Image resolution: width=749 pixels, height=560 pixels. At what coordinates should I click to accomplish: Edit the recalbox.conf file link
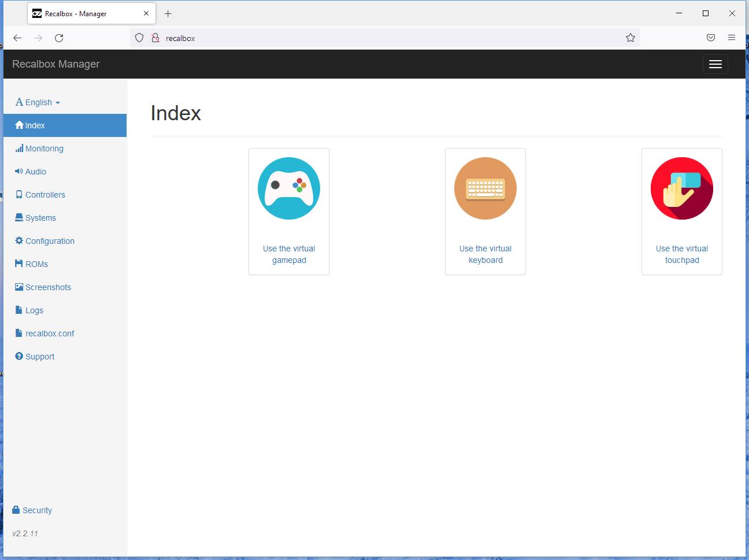point(50,333)
